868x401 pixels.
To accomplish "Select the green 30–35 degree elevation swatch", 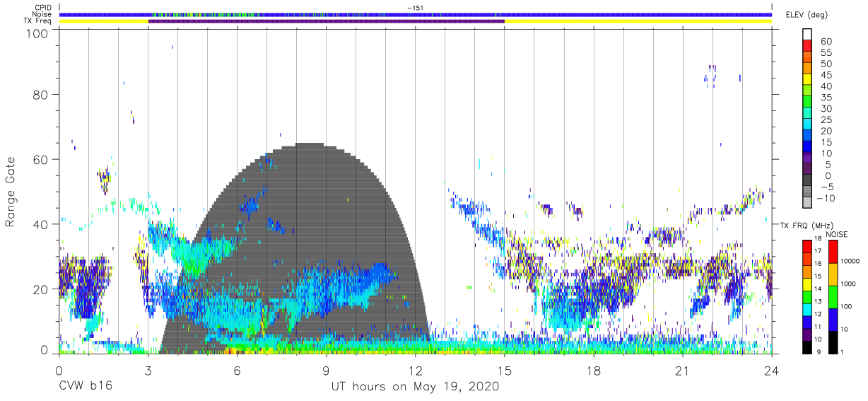I will (x=807, y=103).
